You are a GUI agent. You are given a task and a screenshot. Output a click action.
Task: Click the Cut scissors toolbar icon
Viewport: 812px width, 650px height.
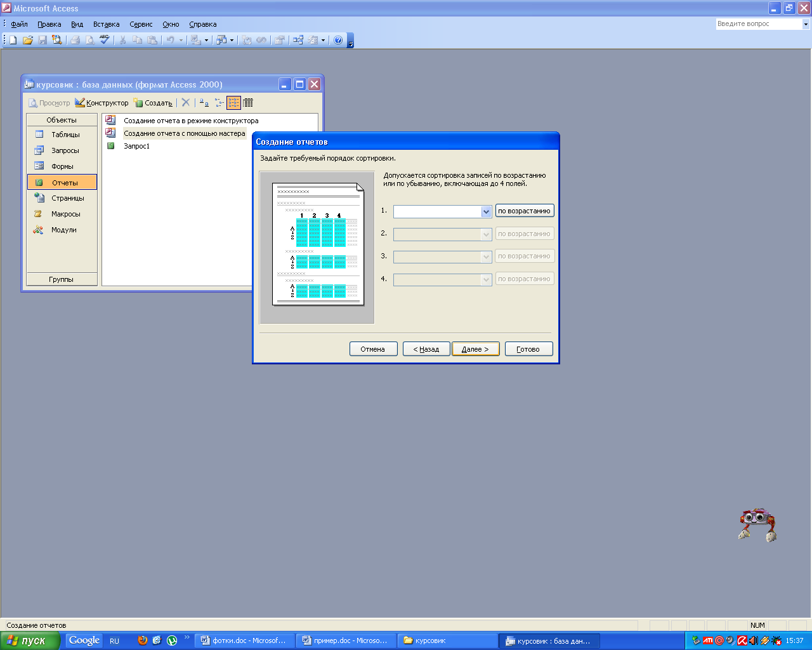click(x=122, y=40)
